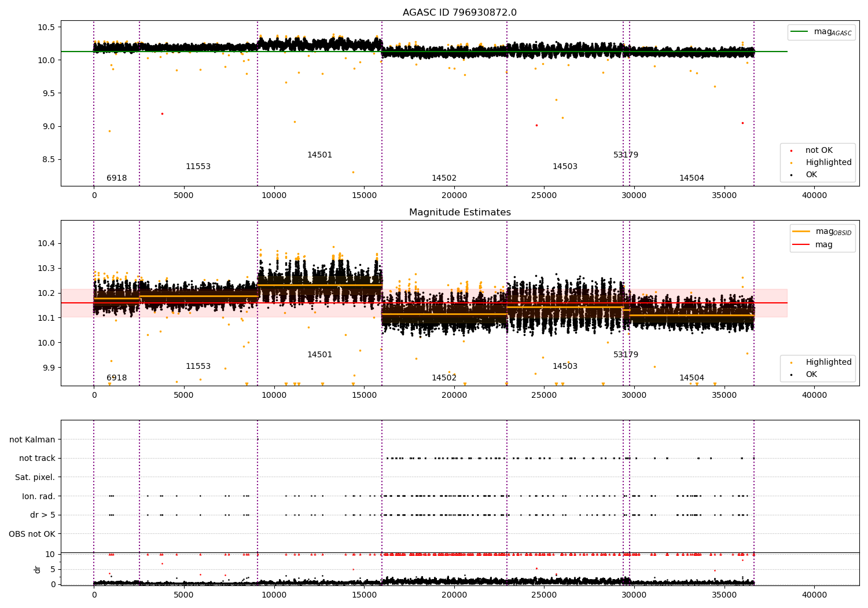Click y-axis tick 8.5 in top plot
The width and height of the screenshot is (868, 608).
click(49, 160)
